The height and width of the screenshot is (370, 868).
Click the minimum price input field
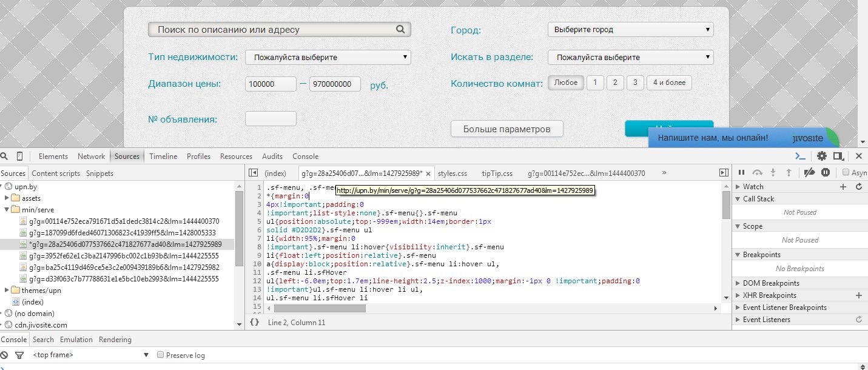click(271, 84)
